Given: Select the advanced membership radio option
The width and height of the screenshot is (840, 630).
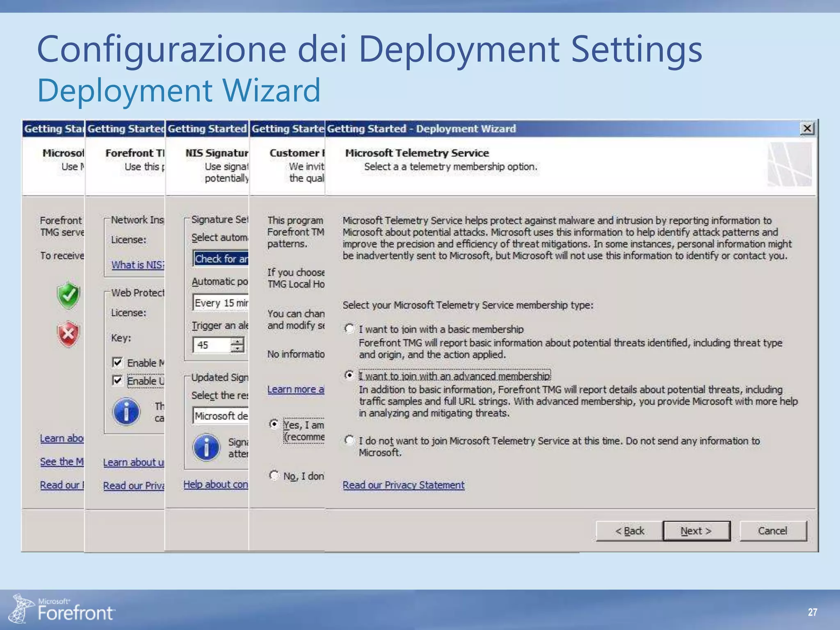Looking at the screenshot, I should pyautogui.click(x=349, y=375).
